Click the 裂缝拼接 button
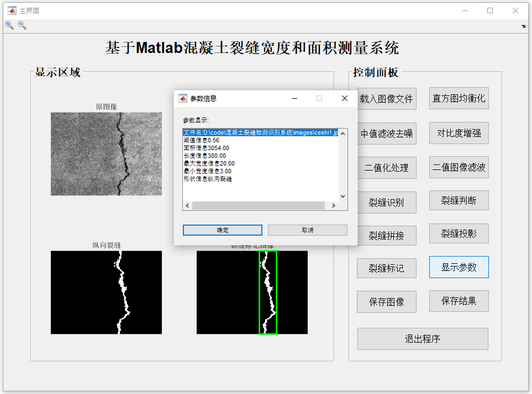 (x=387, y=236)
